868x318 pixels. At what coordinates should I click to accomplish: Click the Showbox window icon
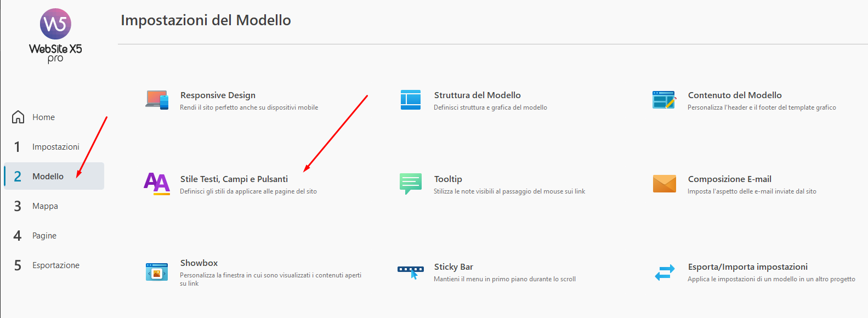pyautogui.click(x=157, y=271)
